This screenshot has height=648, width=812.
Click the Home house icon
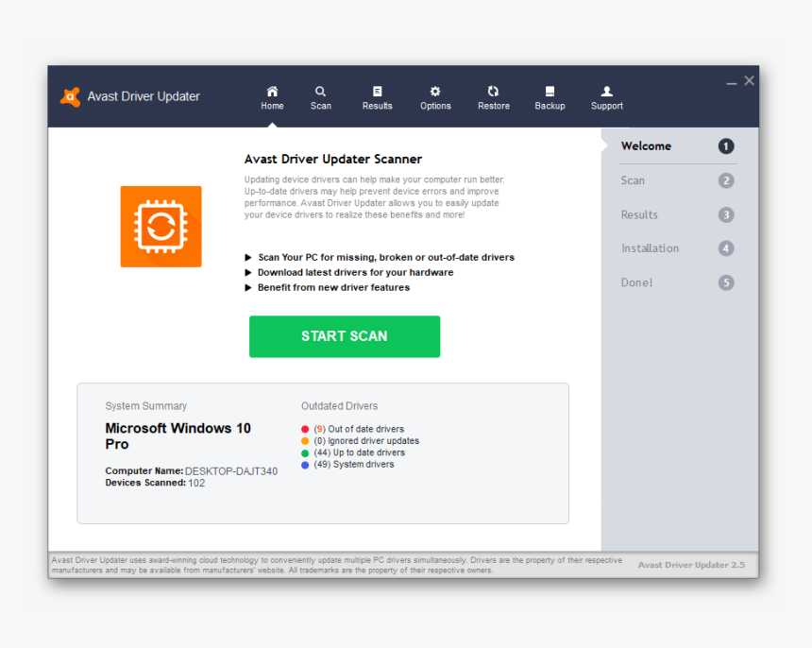272,92
